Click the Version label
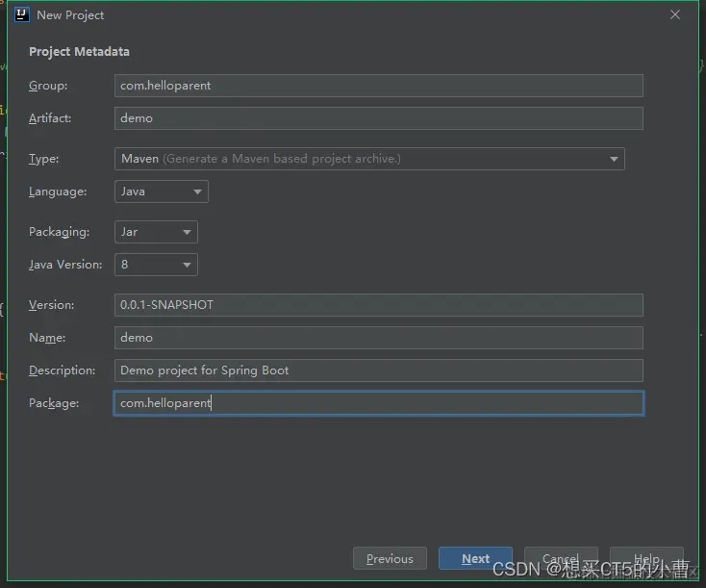 [51, 305]
